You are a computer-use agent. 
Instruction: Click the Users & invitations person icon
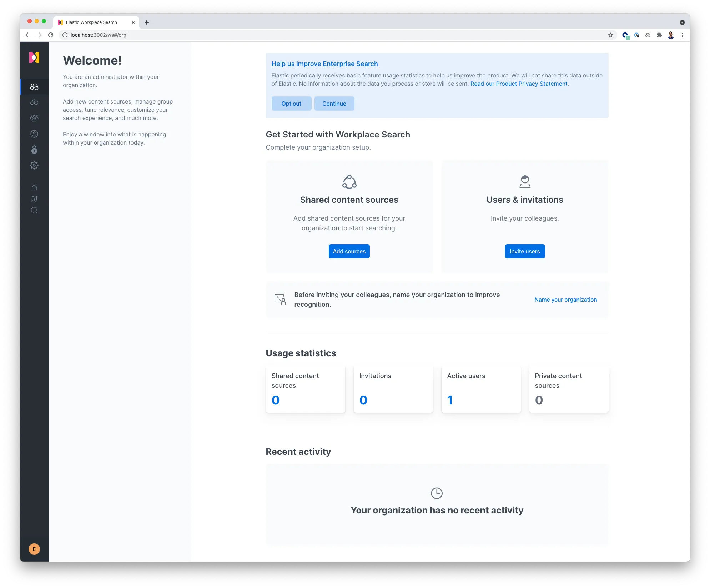pos(525,182)
